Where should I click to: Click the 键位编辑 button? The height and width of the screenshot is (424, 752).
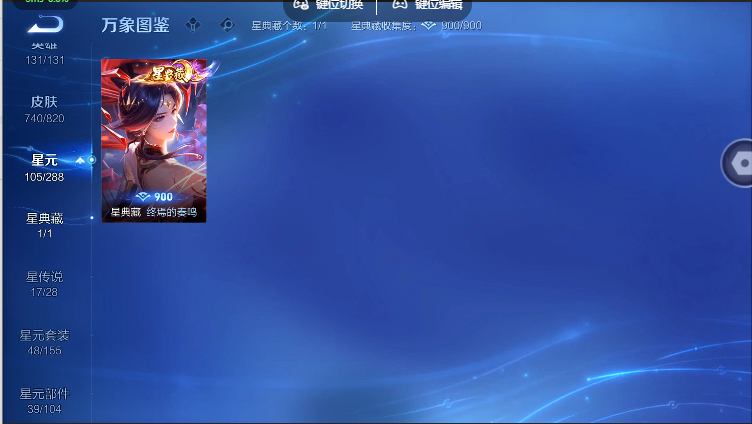pyautogui.click(x=427, y=5)
